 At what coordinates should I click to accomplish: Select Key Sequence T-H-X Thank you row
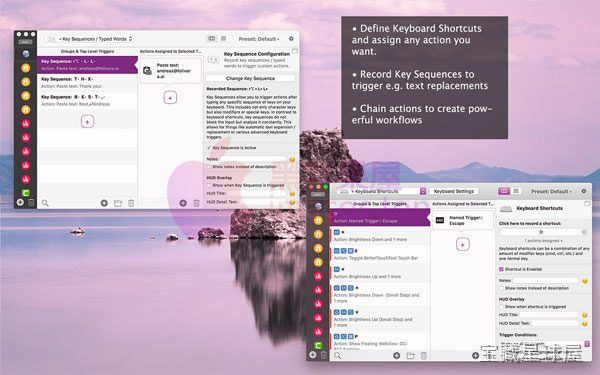tap(87, 82)
